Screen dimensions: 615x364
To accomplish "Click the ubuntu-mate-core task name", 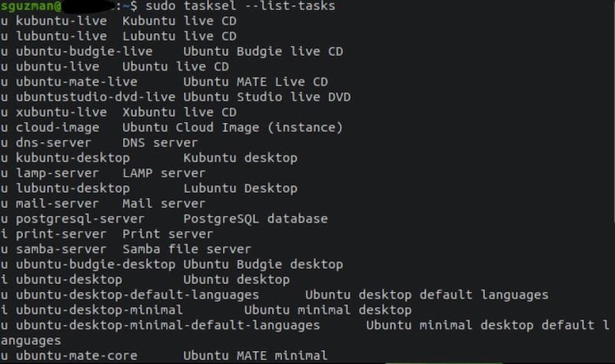I will tap(76, 356).
